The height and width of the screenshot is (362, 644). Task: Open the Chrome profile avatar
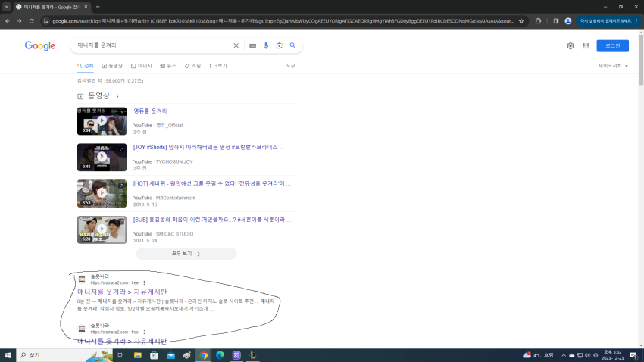tap(568, 21)
